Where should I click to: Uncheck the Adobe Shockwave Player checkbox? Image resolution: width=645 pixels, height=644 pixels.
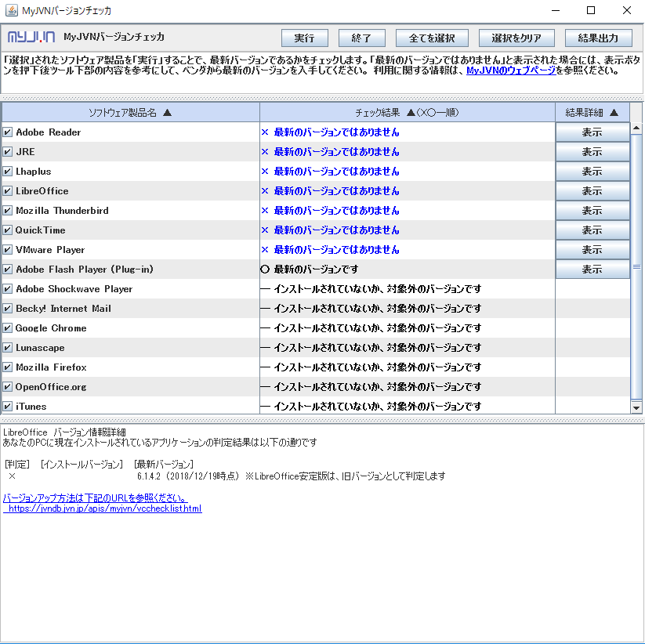click(7, 288)
